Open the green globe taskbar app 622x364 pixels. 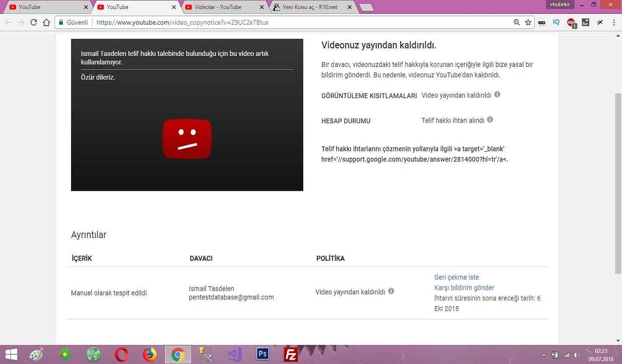pyautogui.click(x=93, y=354)
